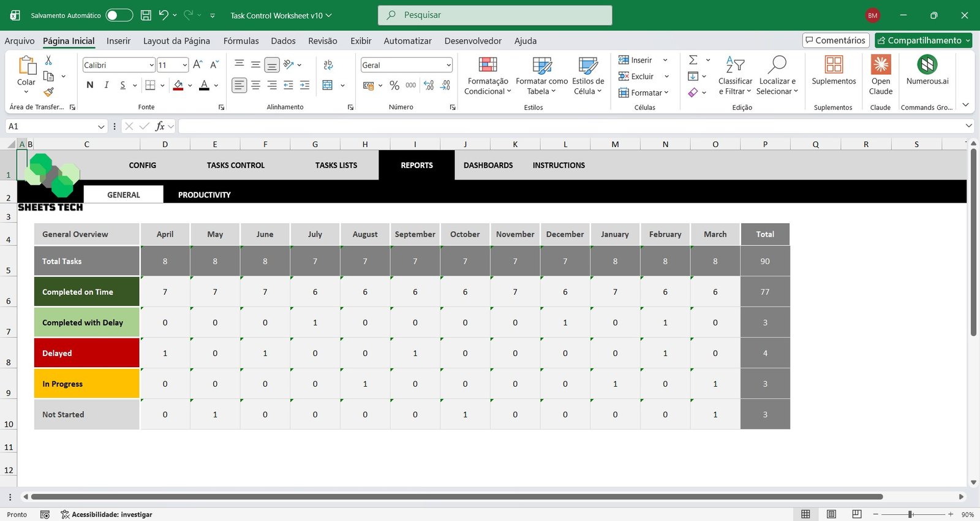Image resolution: width=980 pixels, height=521 pixels.
Task: Open the font size dropdown
Action: [184, 65]
